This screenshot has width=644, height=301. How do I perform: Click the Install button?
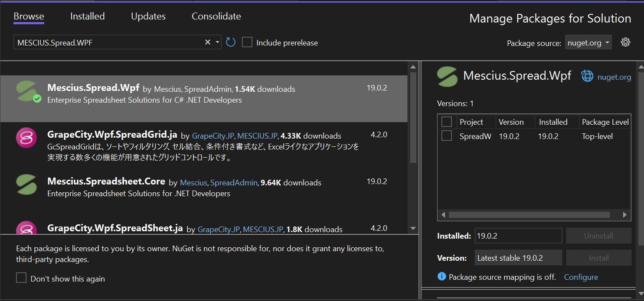pyautogui.click(x=598, y=258)
